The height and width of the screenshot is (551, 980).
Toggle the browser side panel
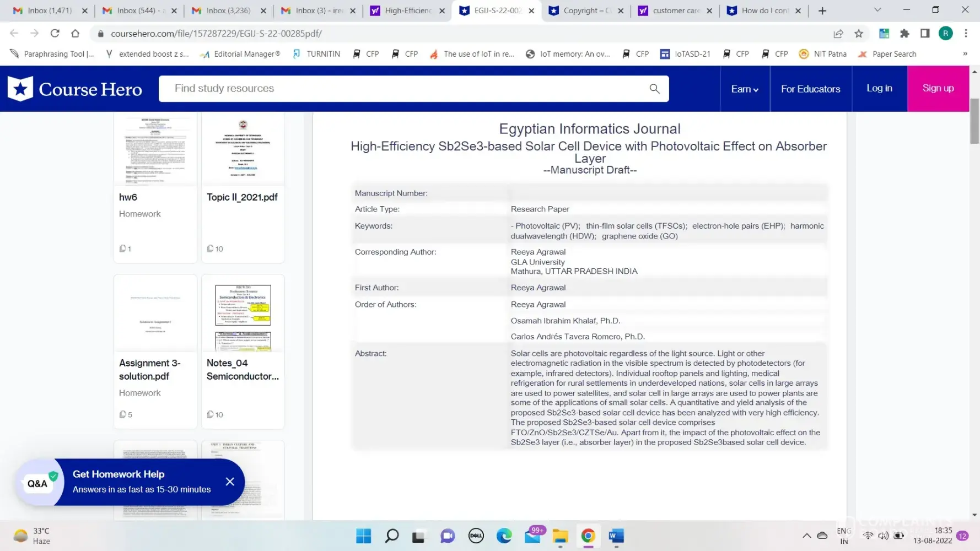(x=925, y=34)
